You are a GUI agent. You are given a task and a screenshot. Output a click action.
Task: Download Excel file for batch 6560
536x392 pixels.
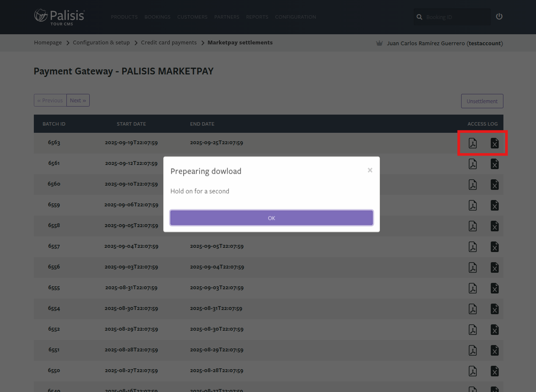tap(495, 185)
